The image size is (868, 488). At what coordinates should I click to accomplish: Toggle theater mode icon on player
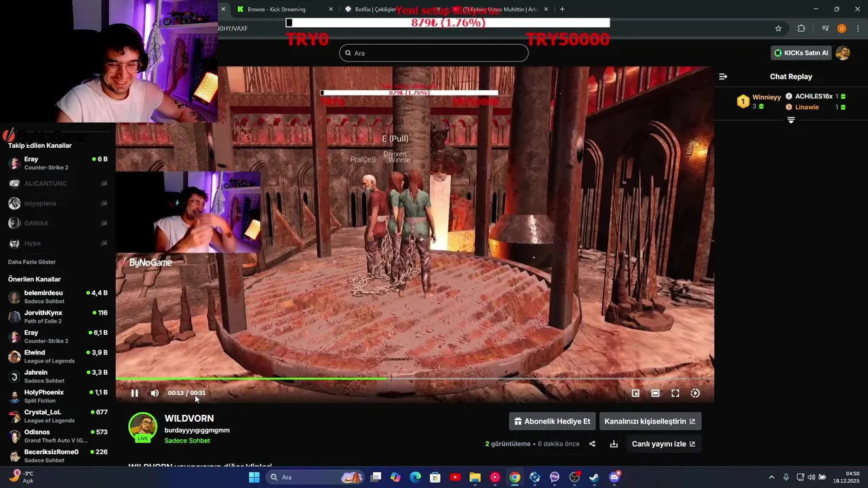pyautogui.click(x=656, y=393)
